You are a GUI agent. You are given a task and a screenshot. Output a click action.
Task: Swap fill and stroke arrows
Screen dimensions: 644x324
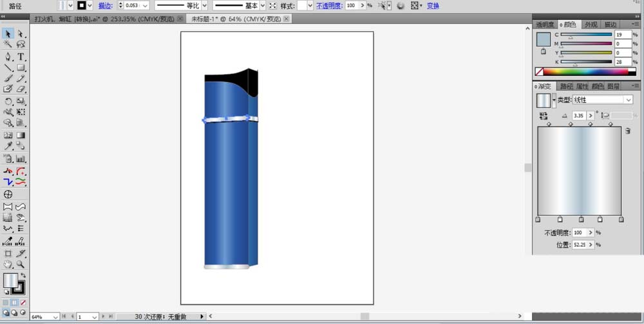point(23,276)
